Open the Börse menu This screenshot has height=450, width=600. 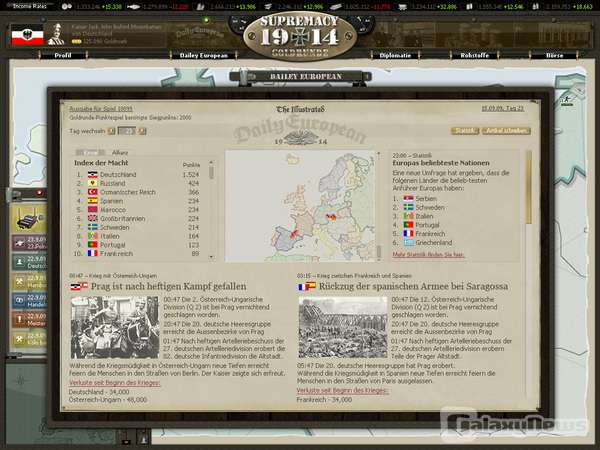click(x=554, y=55)
